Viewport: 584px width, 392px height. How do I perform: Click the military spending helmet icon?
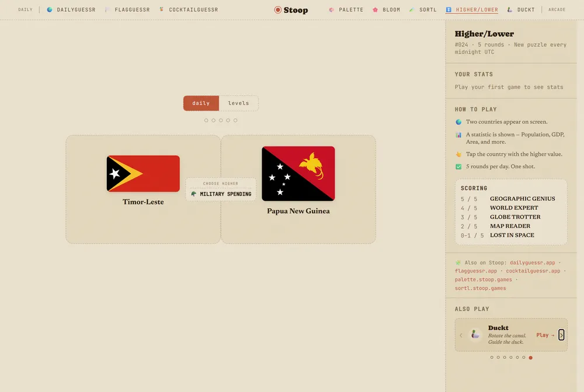point(194,194)
